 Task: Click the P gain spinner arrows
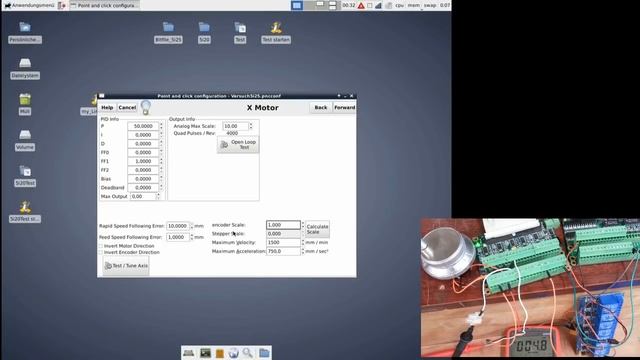click(161, 126)
